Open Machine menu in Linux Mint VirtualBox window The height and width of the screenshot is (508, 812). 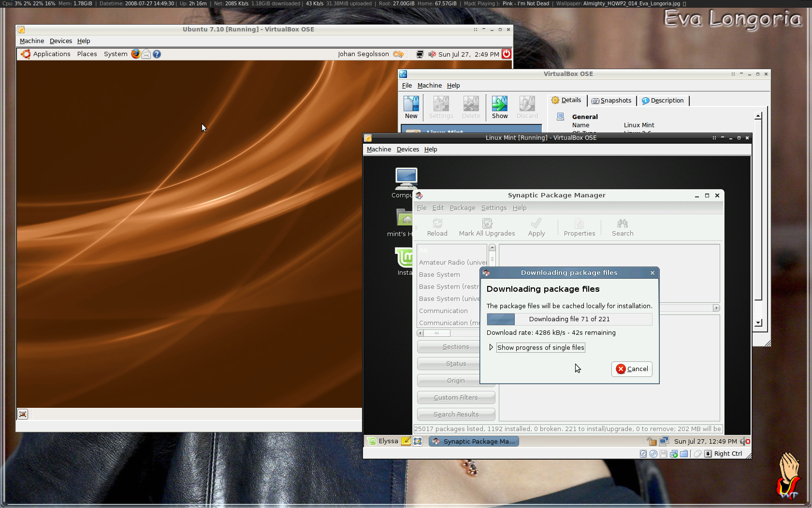tap(379, 149)
